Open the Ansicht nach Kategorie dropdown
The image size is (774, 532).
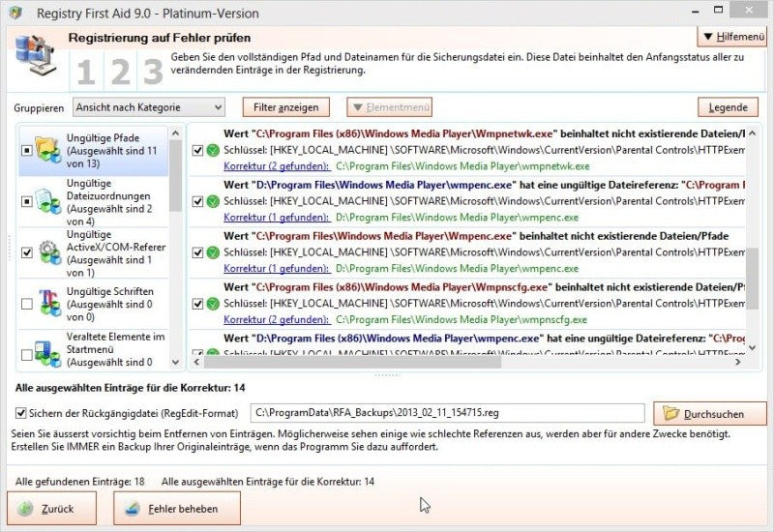click(x=149, y=107)
